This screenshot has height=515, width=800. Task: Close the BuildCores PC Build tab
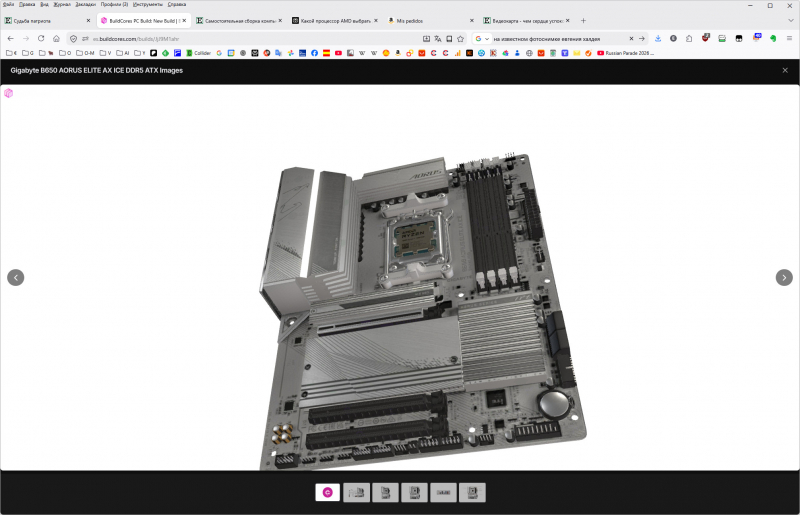pyautogui.click(x=184, y=21)
